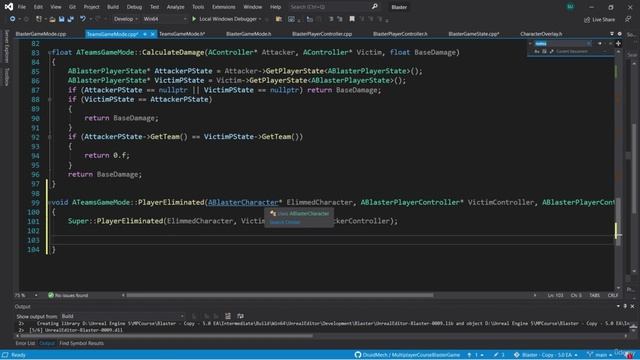
Task: Open the Git menu
Action: (72, 7)
